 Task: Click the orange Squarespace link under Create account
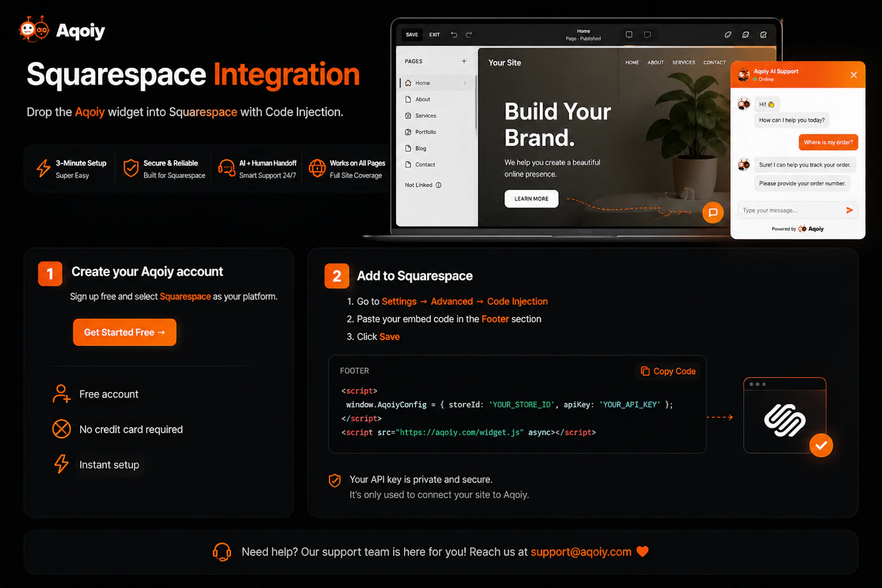point(185,296)
